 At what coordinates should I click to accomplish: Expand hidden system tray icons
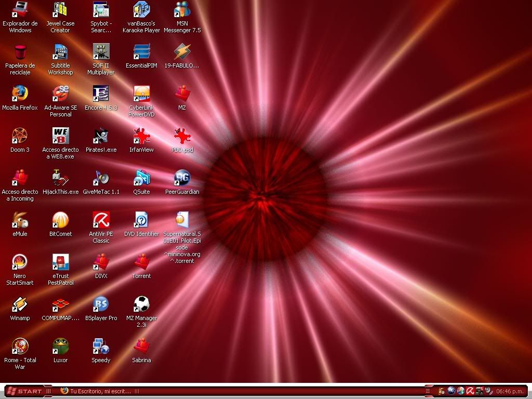428,391
